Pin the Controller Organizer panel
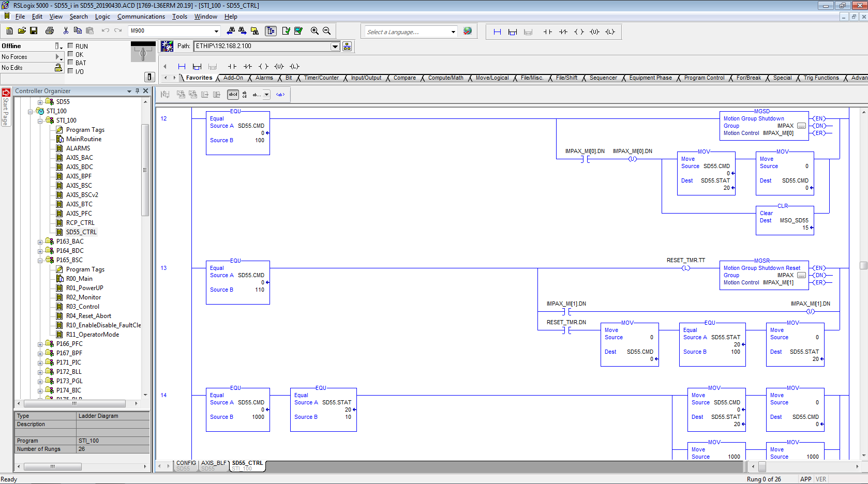This screenshot has width=868, height=484. (138, 91)
